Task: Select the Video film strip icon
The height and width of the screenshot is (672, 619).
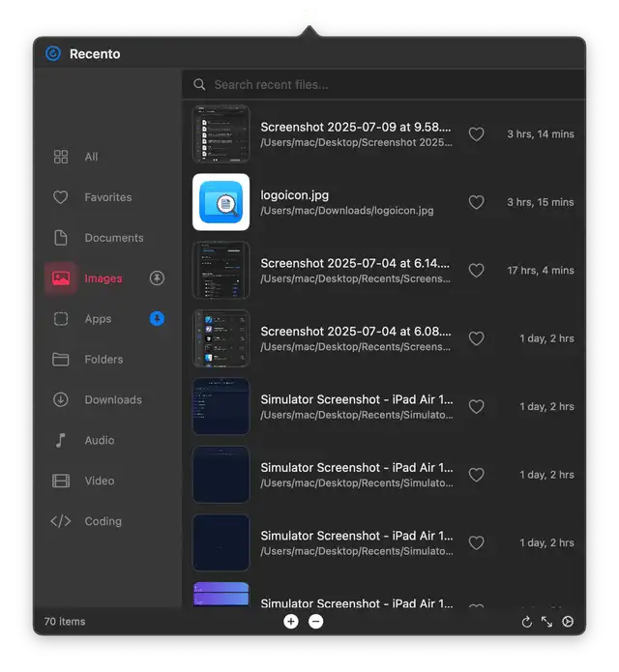Action: pos(61,481)
